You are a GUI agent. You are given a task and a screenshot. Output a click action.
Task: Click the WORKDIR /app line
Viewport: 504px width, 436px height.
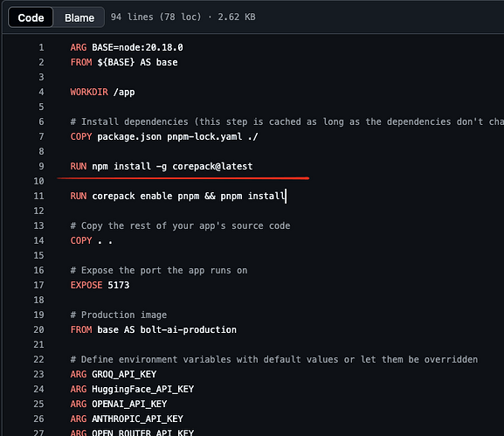point(102,92)
